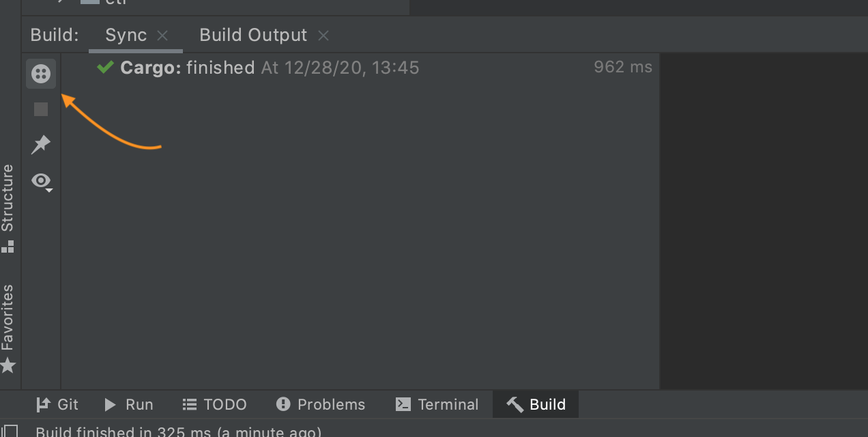This screenshot has height=437, width=868.
Task: Open the Run tool window
Action: point(129,404)
